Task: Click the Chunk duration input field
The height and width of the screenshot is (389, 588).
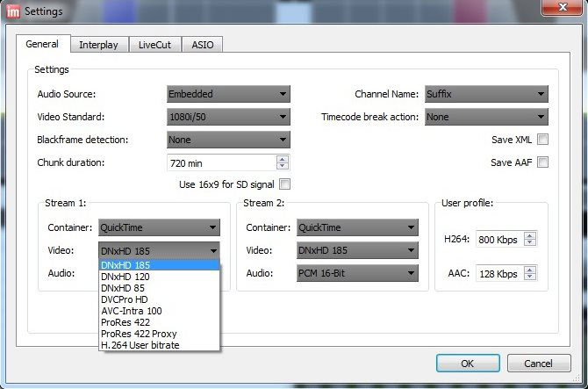Action: (x=221, y=162)
